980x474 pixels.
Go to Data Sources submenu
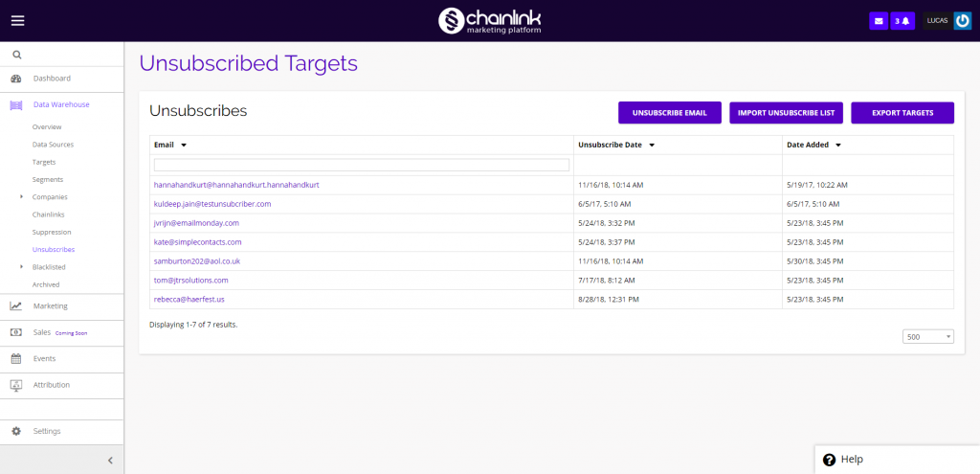pyautogui.click(x=54, y=145)
